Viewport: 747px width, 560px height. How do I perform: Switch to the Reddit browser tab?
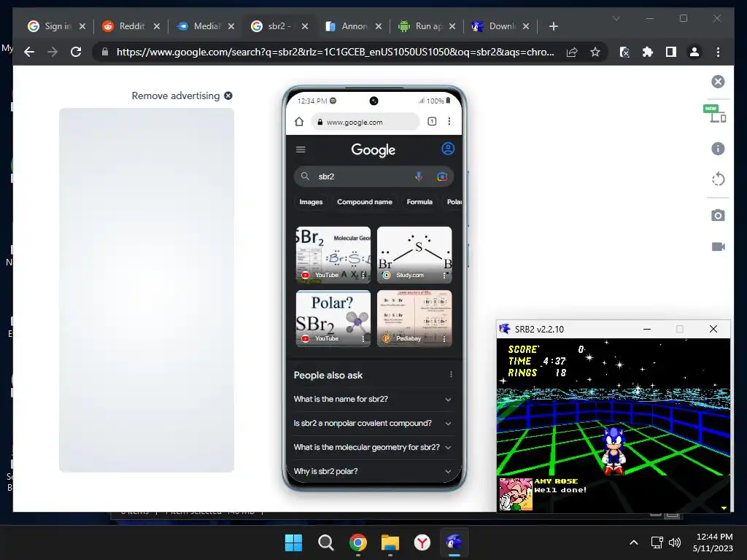click(x=131, y=26)
